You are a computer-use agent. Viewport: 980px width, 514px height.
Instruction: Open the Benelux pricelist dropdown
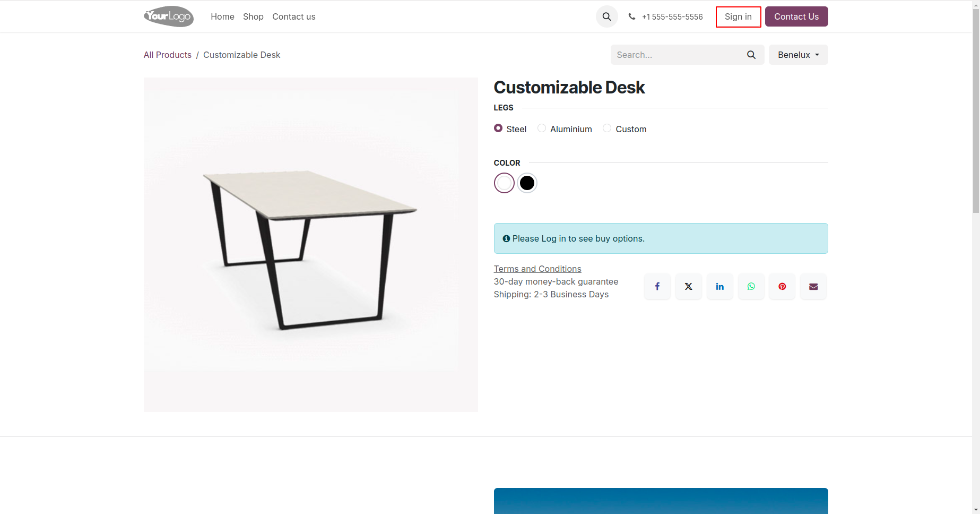tap(798, 55)
